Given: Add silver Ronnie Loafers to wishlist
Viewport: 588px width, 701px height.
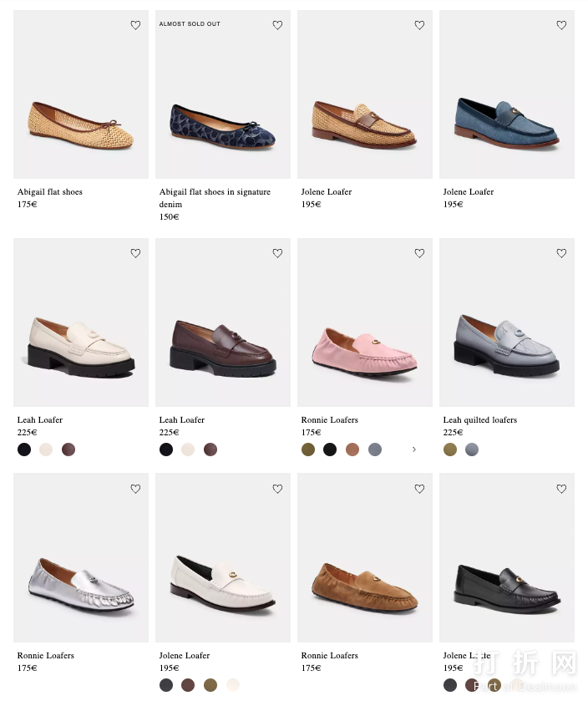Looking at the screenshot, I should coord(135,489).
